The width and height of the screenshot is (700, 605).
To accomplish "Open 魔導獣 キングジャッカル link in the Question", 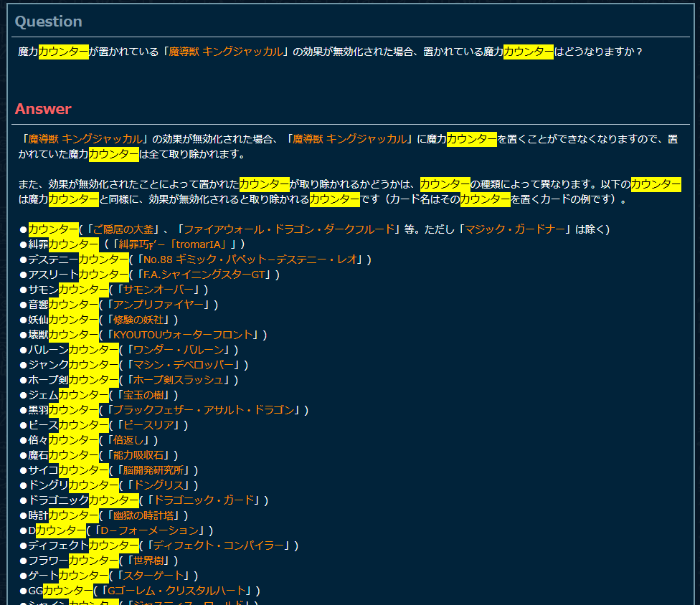I will [225, 52].
